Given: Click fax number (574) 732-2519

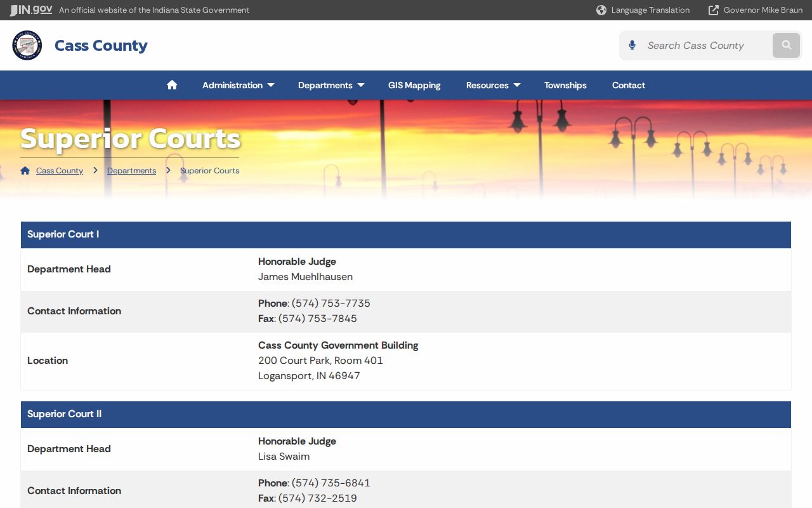Looking at the screenshot, I should (317, 498).
